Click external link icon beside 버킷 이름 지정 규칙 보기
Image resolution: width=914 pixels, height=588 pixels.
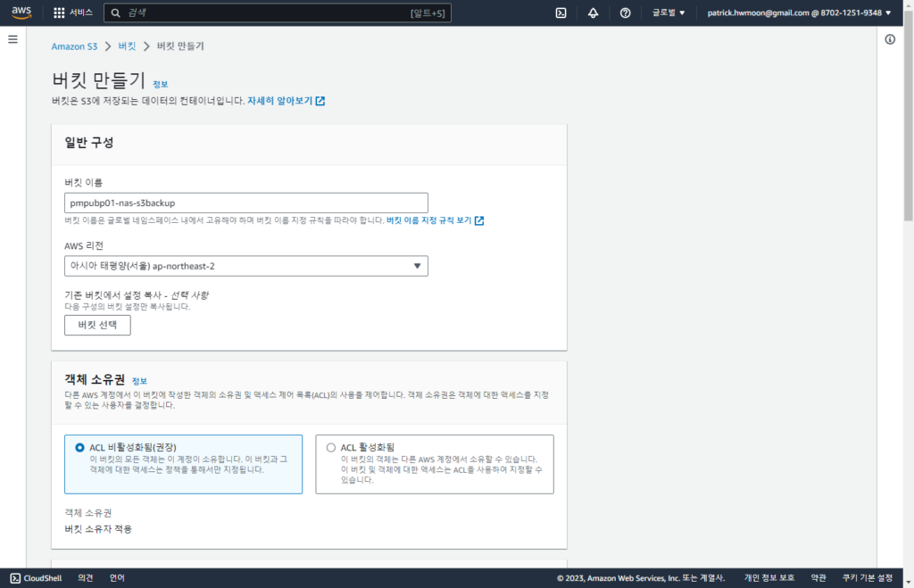click(x=479, y=220)
